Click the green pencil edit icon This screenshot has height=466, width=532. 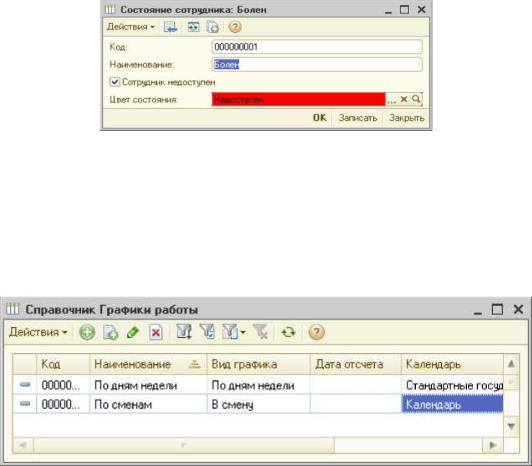coord(133,332)
